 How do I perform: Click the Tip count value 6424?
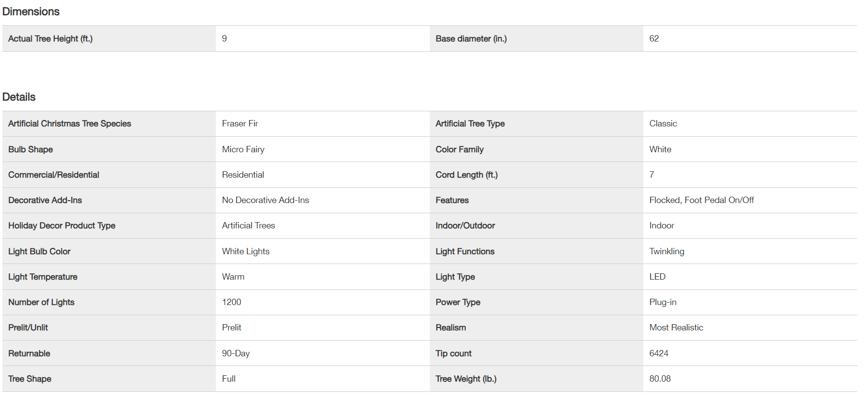tap(658, 353)
